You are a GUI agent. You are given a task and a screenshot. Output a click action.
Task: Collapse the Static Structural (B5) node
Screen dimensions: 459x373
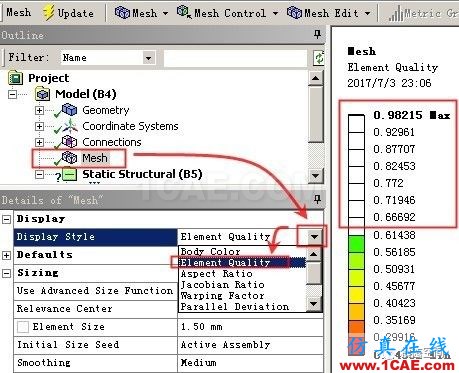[x=39, y=175]
